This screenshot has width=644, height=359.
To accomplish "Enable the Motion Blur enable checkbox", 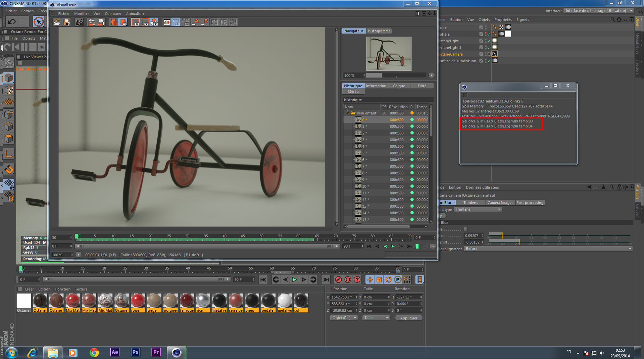I will (x=465, y=229).
